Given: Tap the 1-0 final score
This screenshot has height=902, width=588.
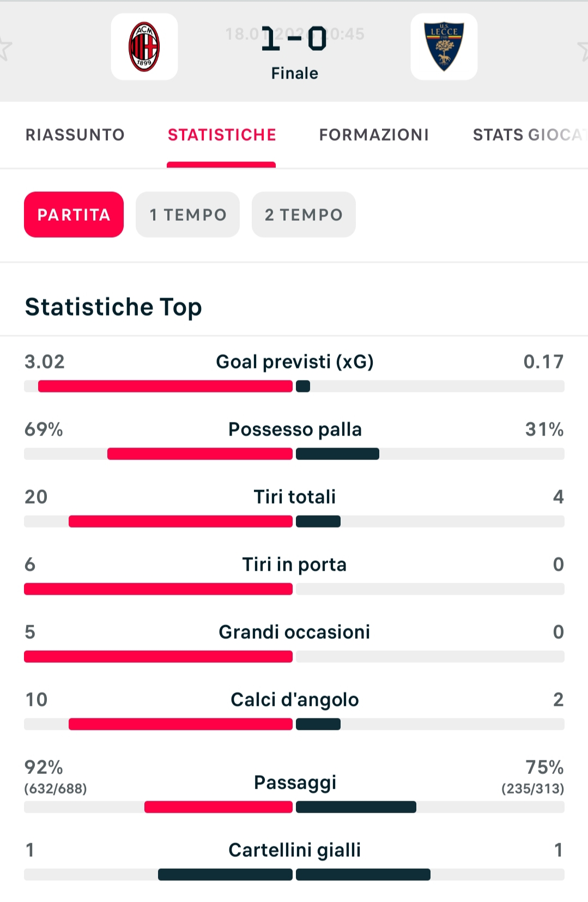Looking at the screenshot, I should coord(294,40).
